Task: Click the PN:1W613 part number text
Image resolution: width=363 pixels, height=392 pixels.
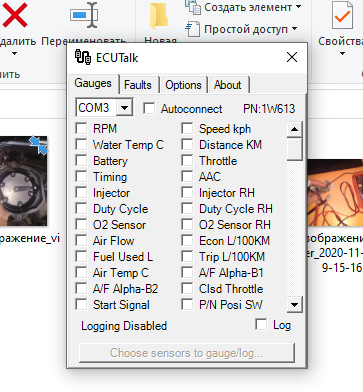Action: [269, 109]
